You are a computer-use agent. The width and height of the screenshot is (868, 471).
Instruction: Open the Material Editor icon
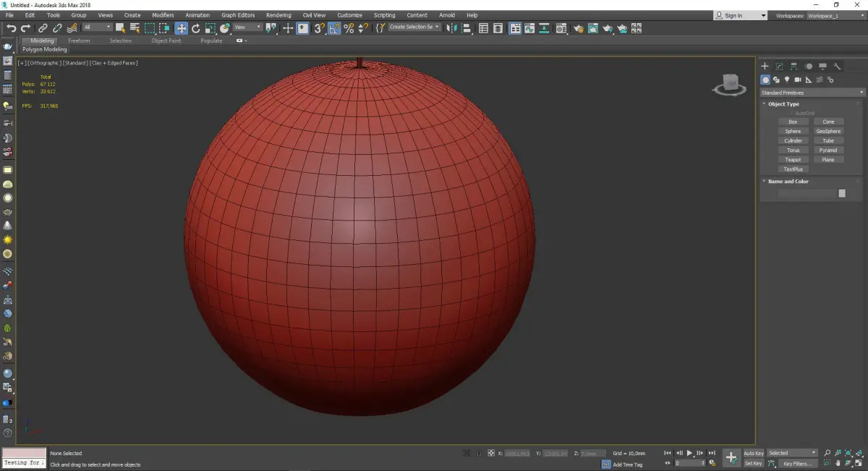(x=561, y=28)
